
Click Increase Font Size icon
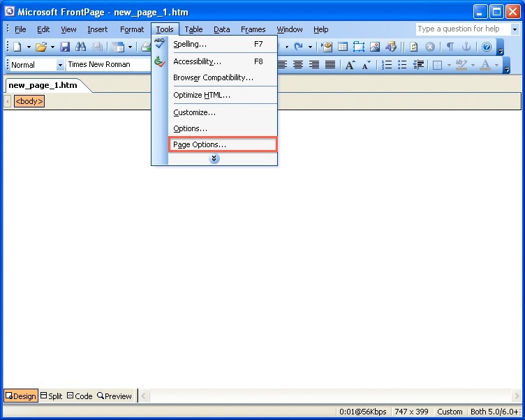(x=350, y=65)
